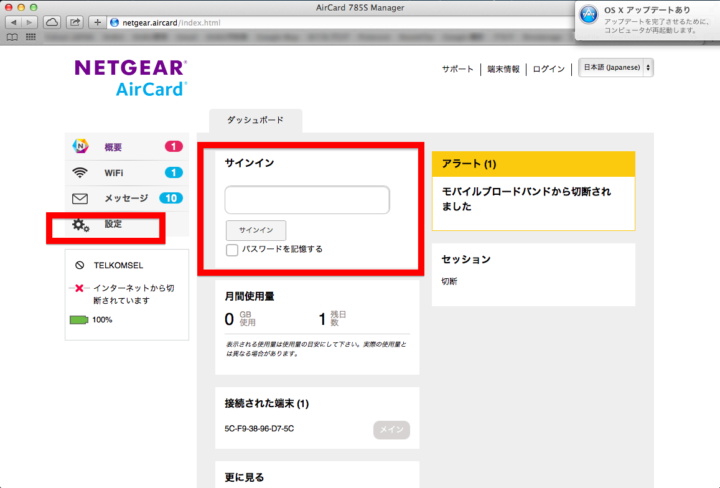Open the メッセージ menu item
The image size is (720, 488).
(x=127, y=198)
